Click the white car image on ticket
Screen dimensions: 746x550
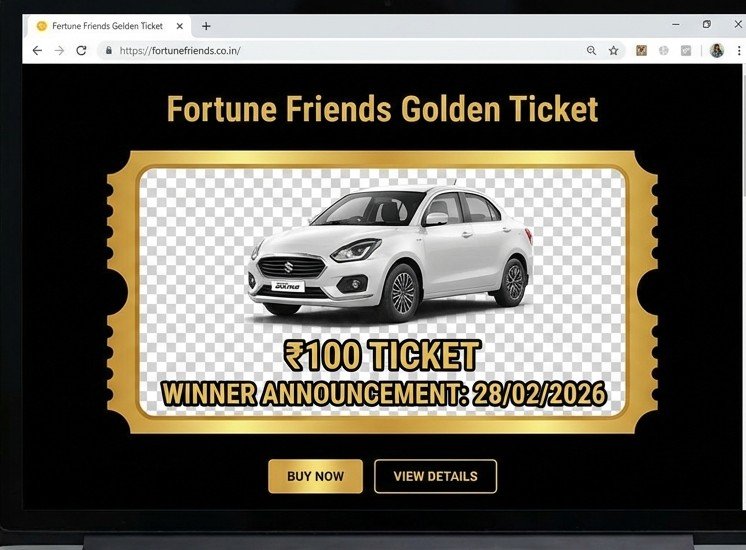[390, 252]
